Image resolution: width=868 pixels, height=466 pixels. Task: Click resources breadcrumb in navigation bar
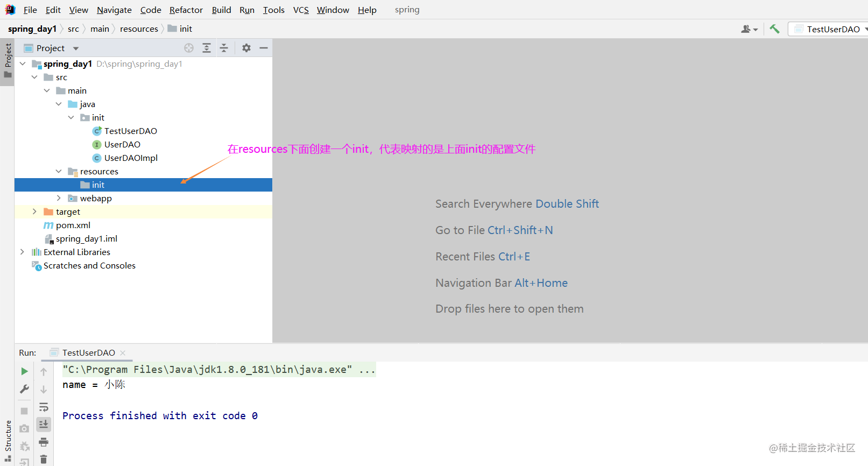(x=139, y=29)
